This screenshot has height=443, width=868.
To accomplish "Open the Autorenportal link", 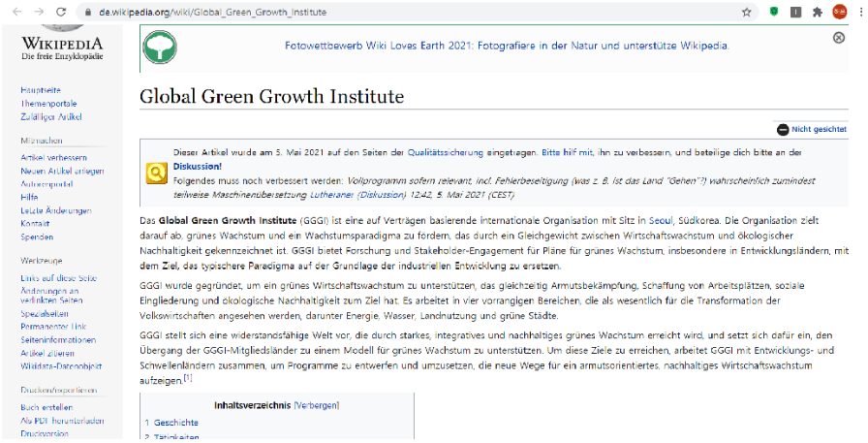I will (46, 184).
